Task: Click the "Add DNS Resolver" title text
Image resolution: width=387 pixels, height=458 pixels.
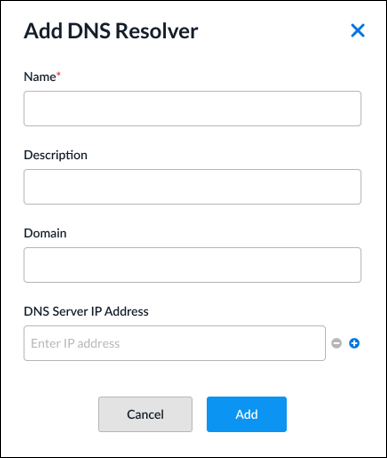Action: tap(111, 31)
